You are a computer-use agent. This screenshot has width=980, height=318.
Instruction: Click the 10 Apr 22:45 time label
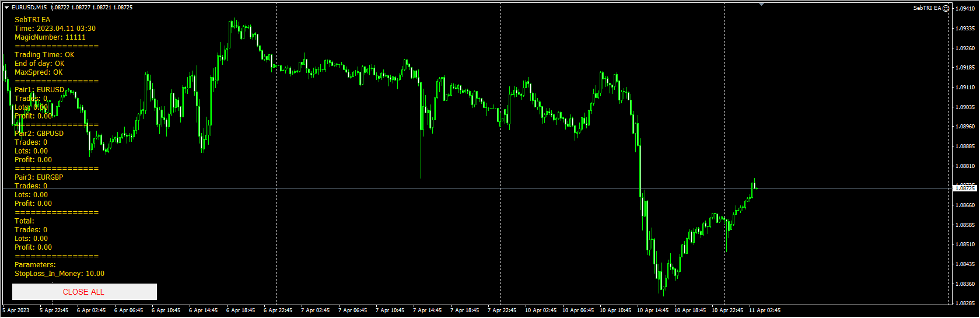[x=727, y=310]
